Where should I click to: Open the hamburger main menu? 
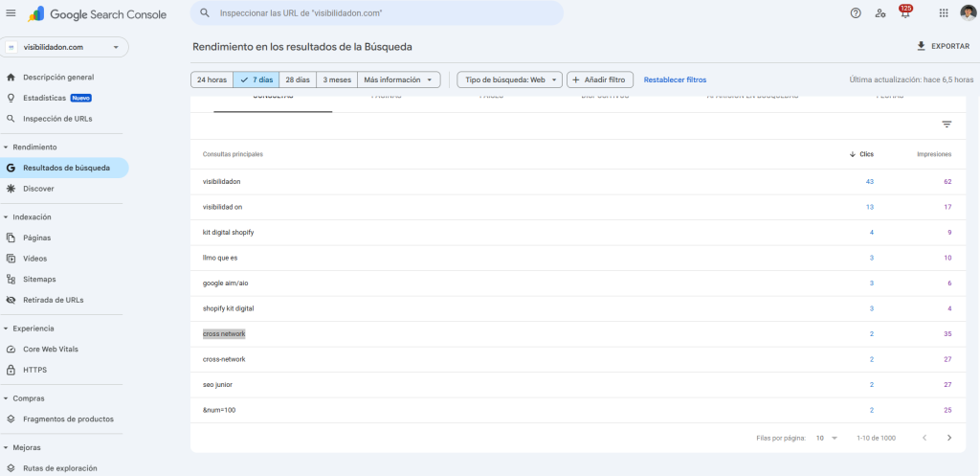pyautogui.click(x=11, y=13)
